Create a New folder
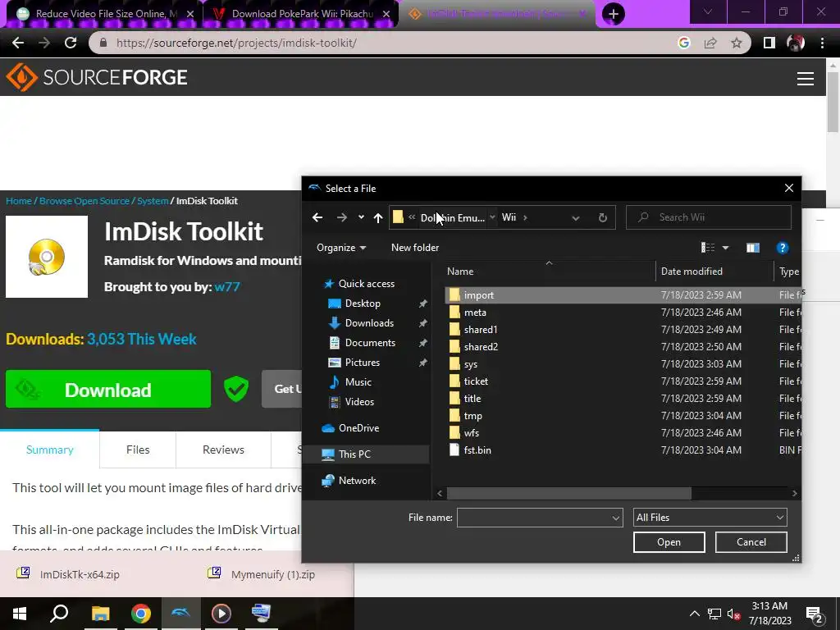 click(x=415, y=248)
